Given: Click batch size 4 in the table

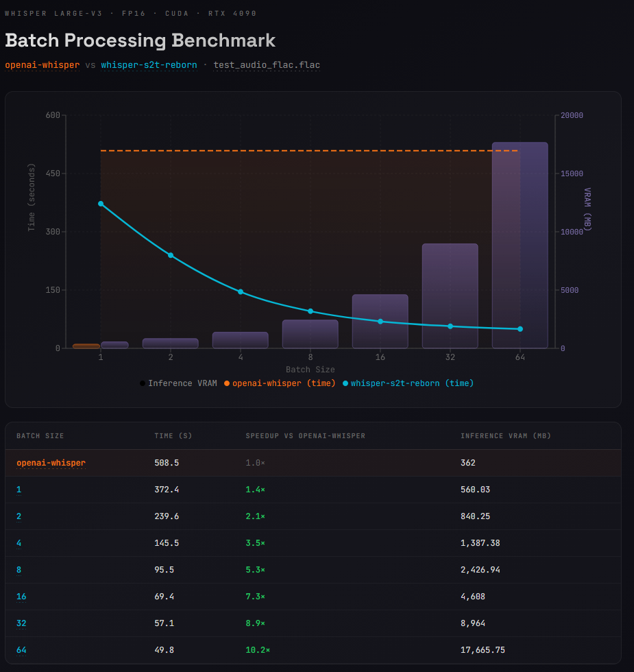Looking at the screenshot, I should pos(19,543).
